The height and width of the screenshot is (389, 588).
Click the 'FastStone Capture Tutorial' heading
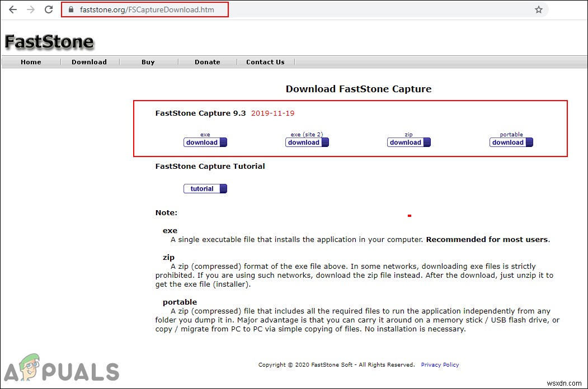point(210,167)
